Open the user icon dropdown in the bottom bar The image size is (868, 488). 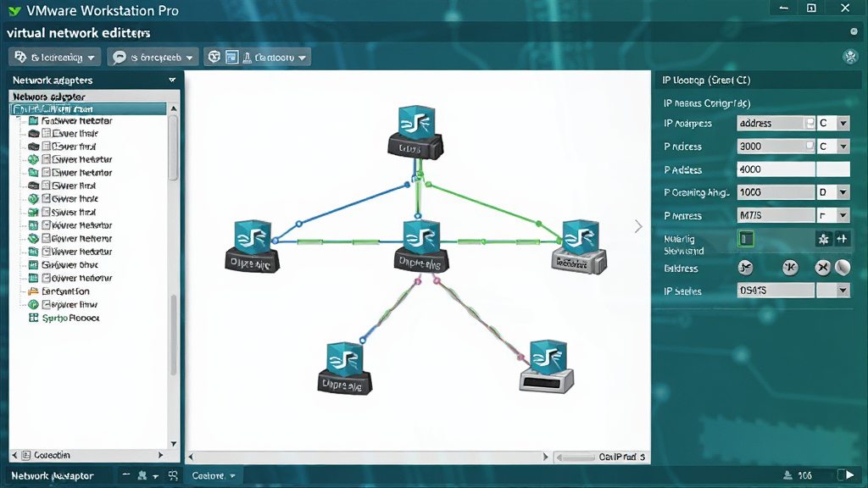point(147,475)
